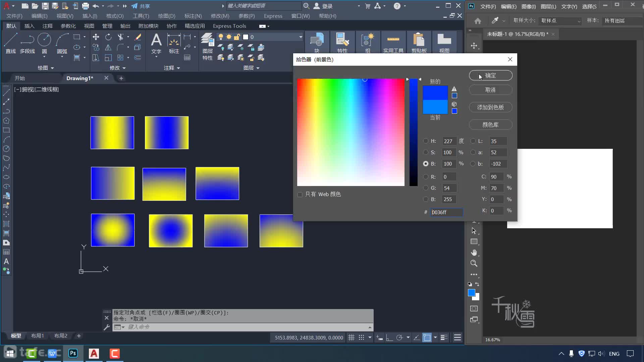Screen dimensions: 644x362
Task: Click Photoshop Home icon in options bar
Action: (x=478, y=21)
